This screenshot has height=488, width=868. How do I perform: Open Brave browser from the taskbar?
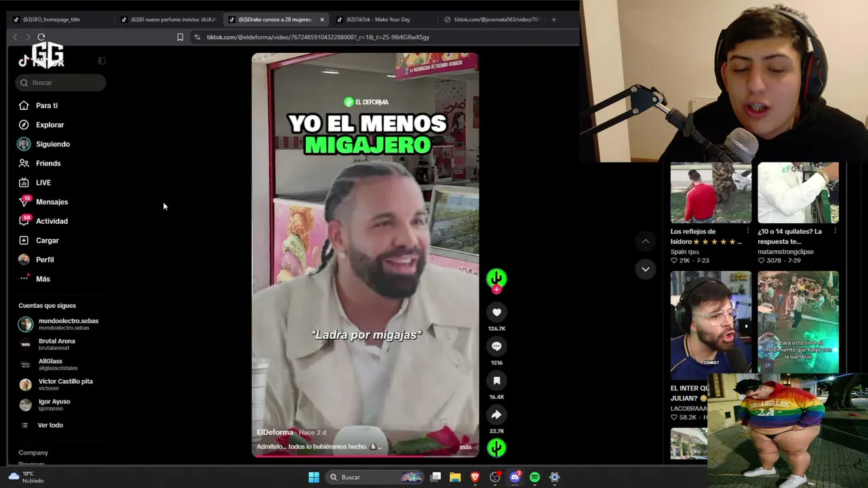[x=475, y=477]
